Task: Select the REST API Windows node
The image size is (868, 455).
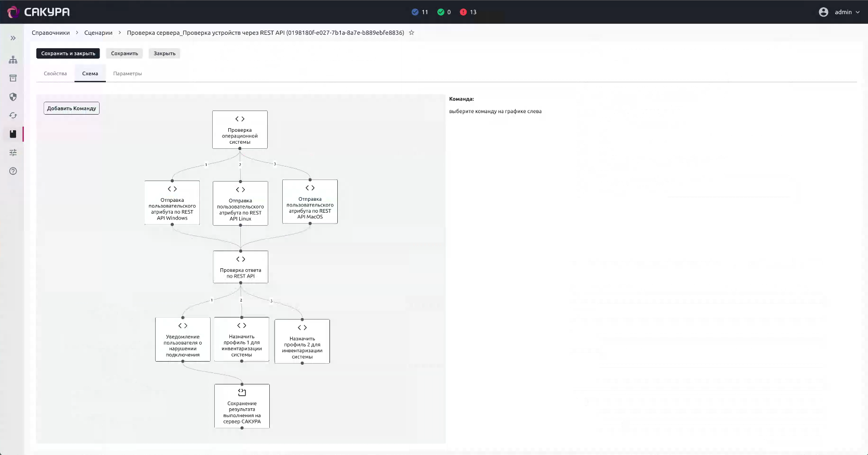Action: coord(172,202)
